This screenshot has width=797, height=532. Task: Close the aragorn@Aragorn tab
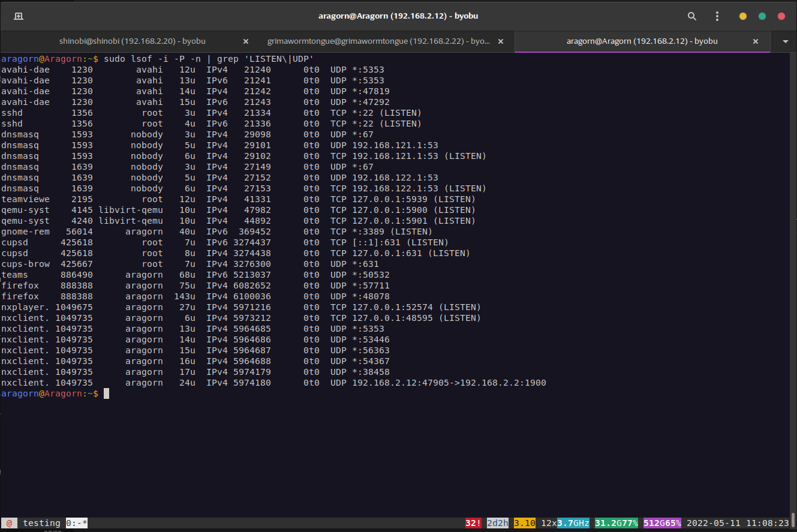click(756, 41)
